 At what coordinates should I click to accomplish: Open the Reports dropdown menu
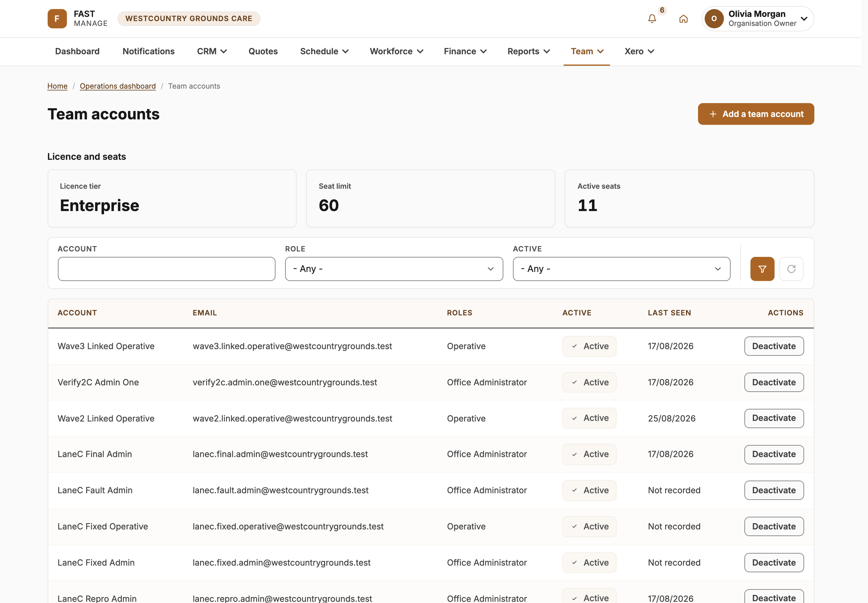[529, 51]
